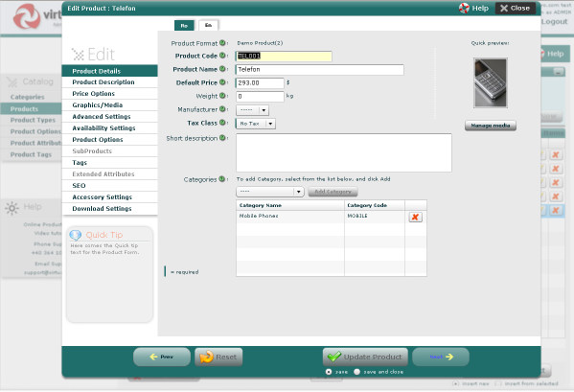
Task: Click help icon beside Default Price label
Action: point(222,82)
